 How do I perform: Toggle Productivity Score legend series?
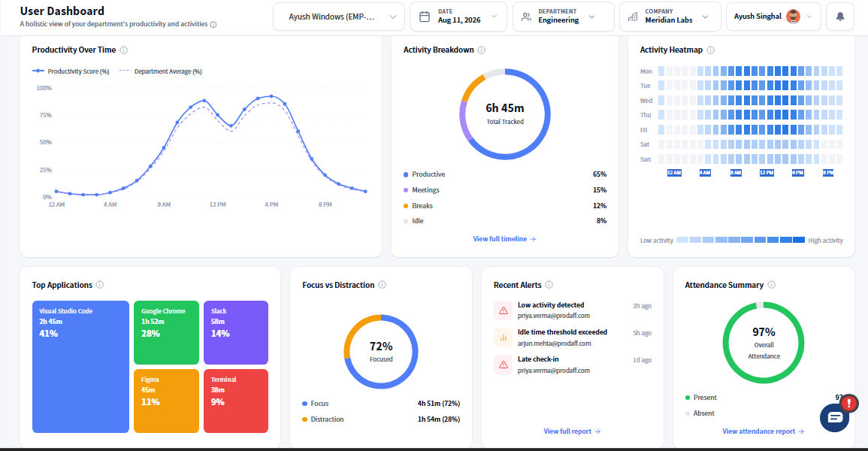tap(71, 71)
